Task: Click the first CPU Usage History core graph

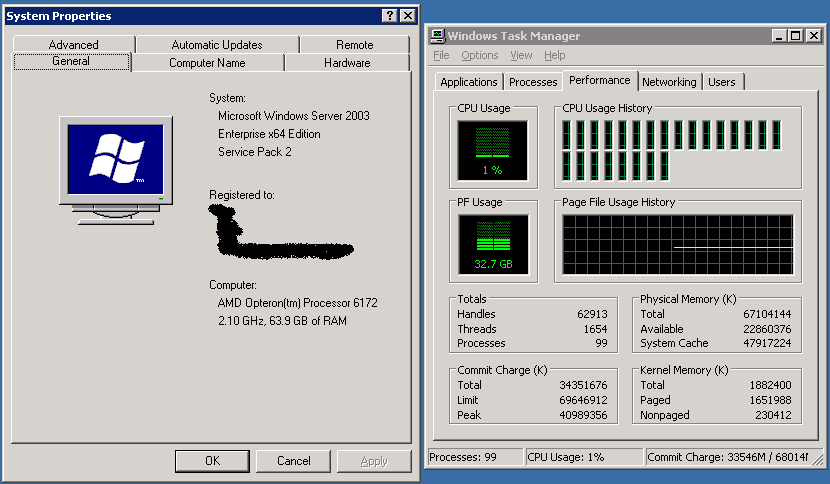Action: pyautogui.click(x=567, y=135)
